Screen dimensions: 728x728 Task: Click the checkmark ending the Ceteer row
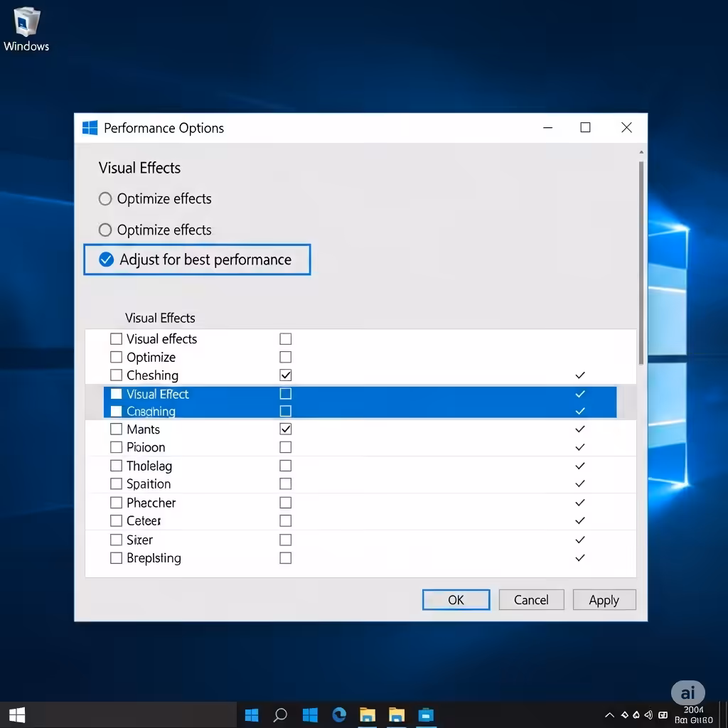580,521
